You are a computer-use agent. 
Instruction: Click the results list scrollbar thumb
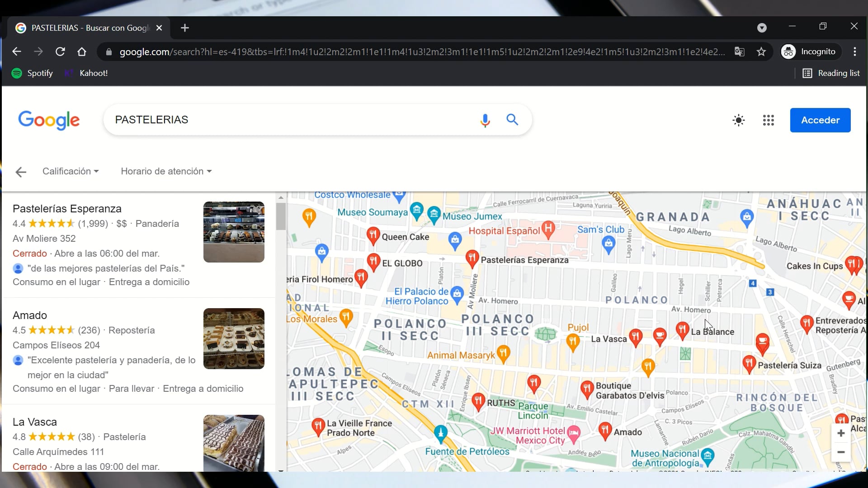point(281,217)
